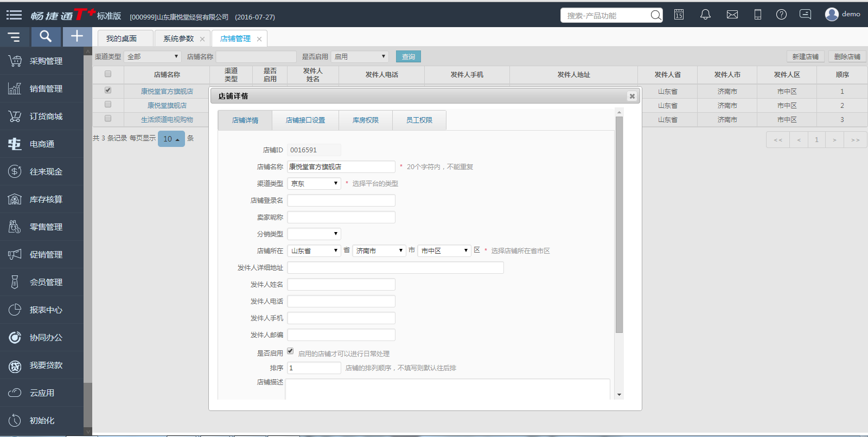Viewport: 868px width, 437px height.
Task: Click the 发件人详细地址 input field
Action: tap(395, 268)
